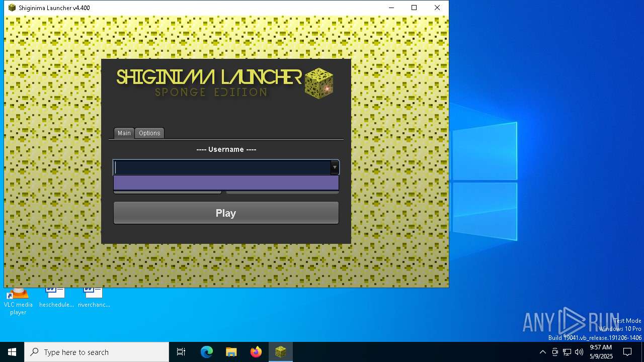Image resolution: width=644 pixels, height=362 pixels.
Task: Close the Shiginima Launcher window
Action: [437, 8]
